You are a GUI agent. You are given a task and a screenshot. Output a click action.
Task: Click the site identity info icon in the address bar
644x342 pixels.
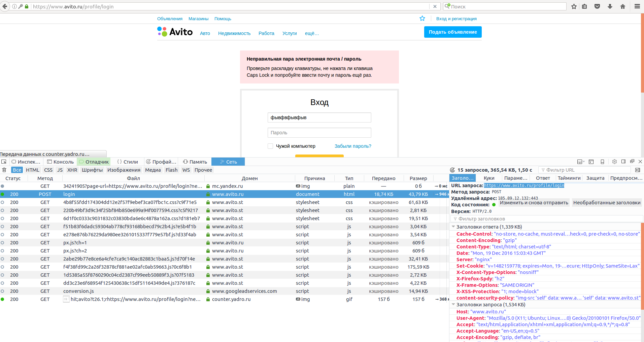(x=14, y=6)
